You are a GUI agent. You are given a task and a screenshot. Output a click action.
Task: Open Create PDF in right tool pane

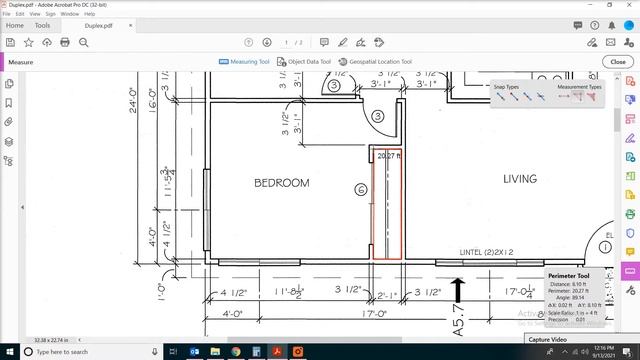[630, 81]
